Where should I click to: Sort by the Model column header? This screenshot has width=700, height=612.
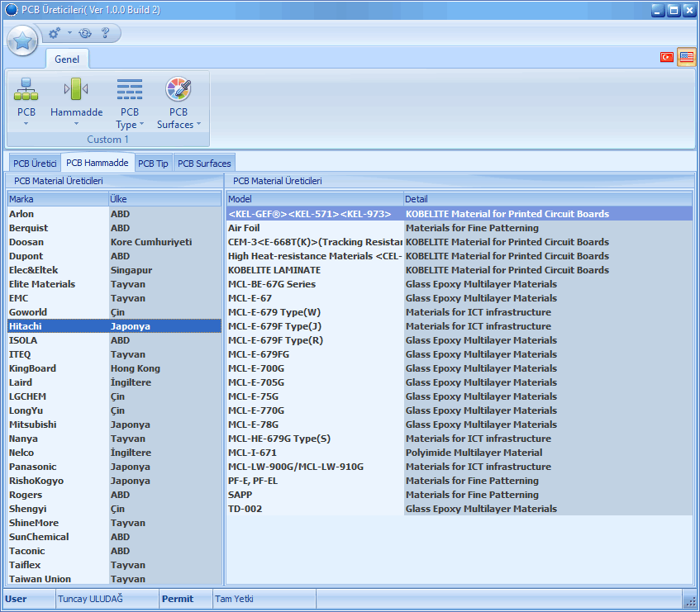pyautogui.click(x=315, y=199)
